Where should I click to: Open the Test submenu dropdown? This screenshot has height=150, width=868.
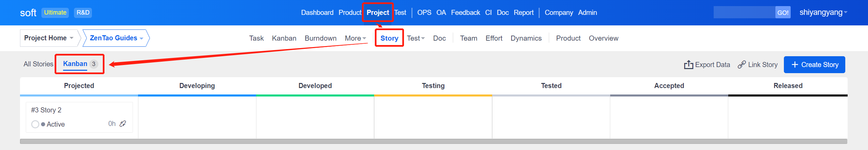416,38
